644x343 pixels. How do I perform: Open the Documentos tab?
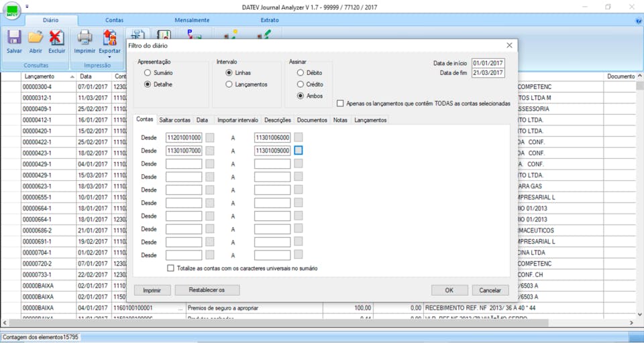click(312, 120)
